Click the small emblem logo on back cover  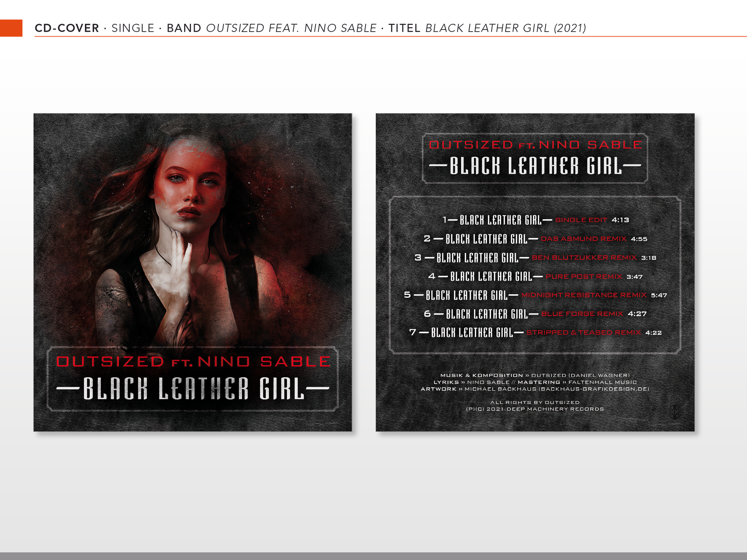pos(674,412)
